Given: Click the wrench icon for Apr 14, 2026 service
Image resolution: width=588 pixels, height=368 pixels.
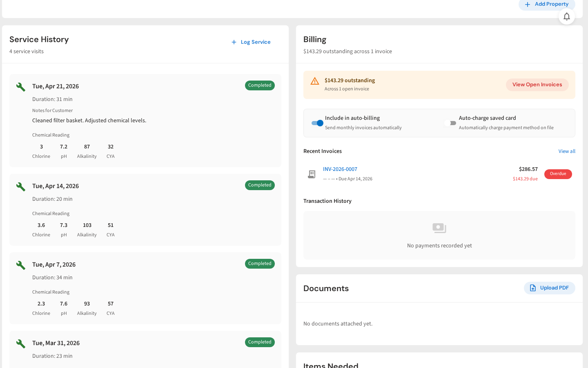Looking at the screenshot, I should [x=21, y=186].
